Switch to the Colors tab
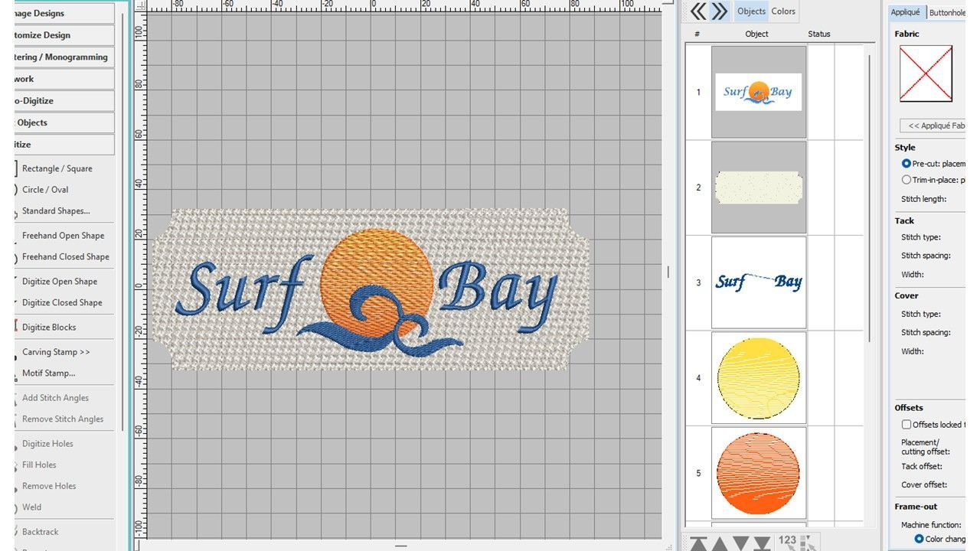 [x=782, y=11]
